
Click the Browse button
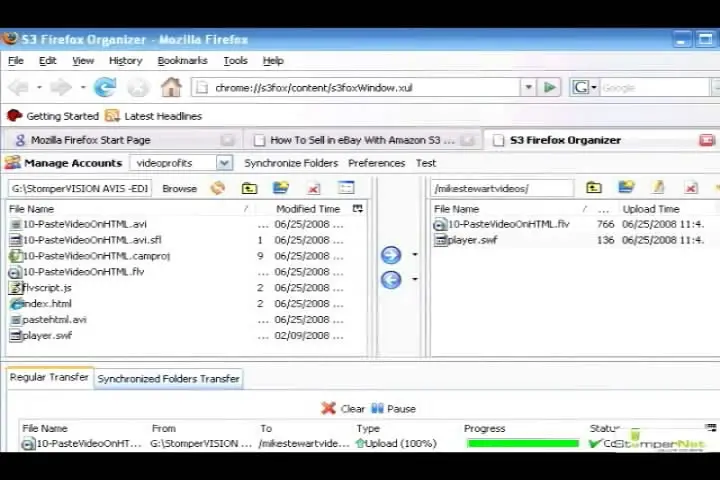180,188
